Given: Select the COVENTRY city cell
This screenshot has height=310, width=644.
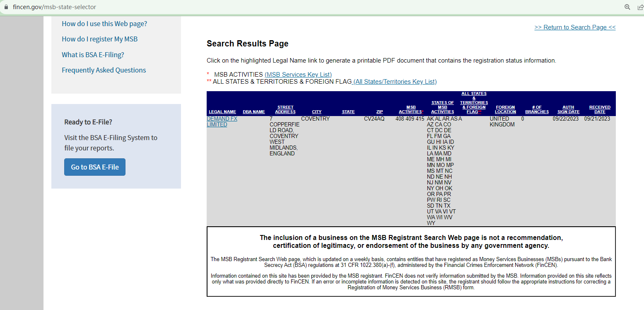Looking at the screenshot, I should [316, 119].
